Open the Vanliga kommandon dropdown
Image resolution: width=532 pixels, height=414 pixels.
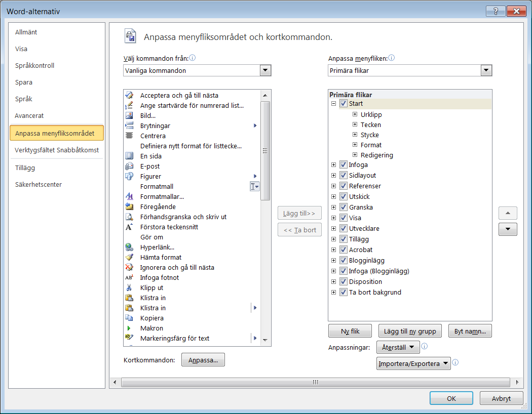tap(265, 70)
